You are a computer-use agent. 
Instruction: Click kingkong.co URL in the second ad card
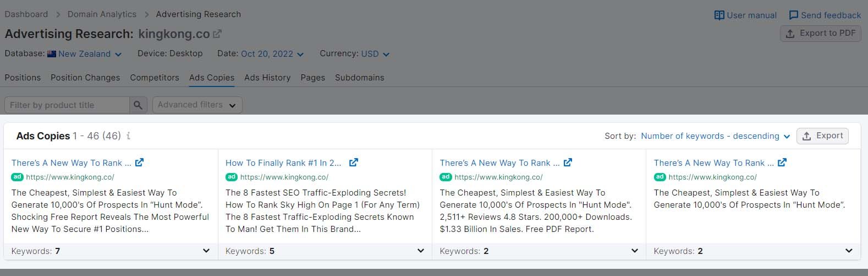pos(284,177)
